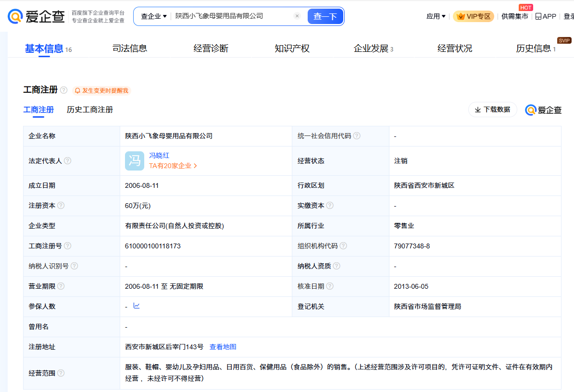Click the 冯 avatar of legal representative

(134, 161)
